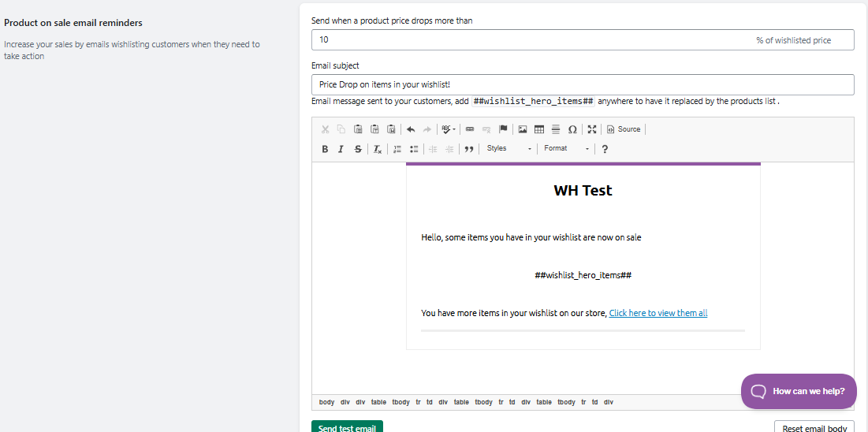Insert an image using the Image icon
Viewport: 868px width, 432px height.
coord(523,129)
